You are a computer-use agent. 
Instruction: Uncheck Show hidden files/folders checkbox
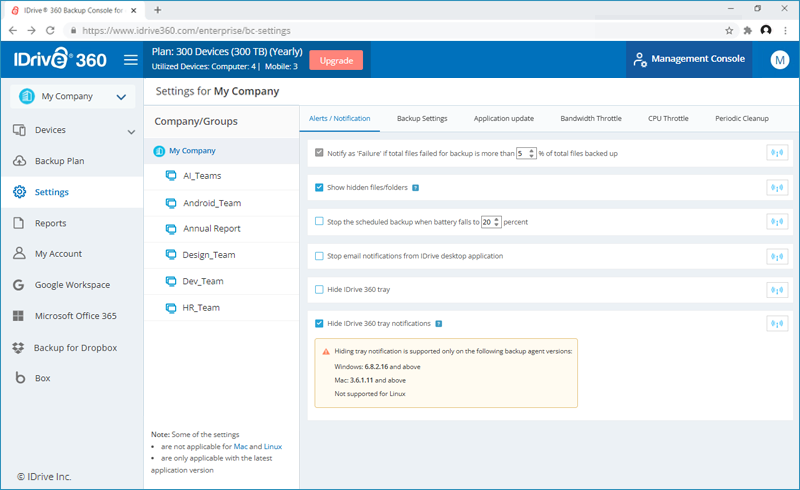(x=319, y=187)
